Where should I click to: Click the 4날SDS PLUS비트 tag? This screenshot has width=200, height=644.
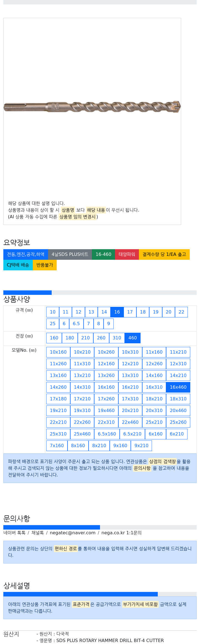point(70,254)
